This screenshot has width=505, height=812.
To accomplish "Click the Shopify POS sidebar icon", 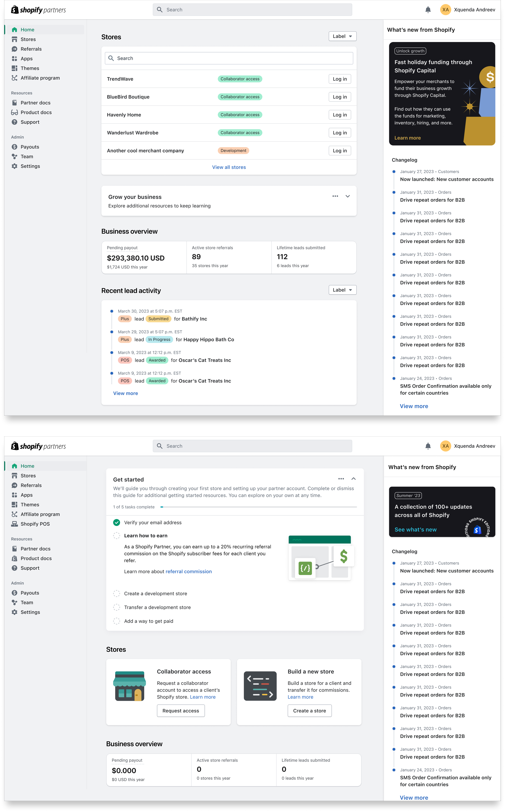I will (x=14, y=524).
